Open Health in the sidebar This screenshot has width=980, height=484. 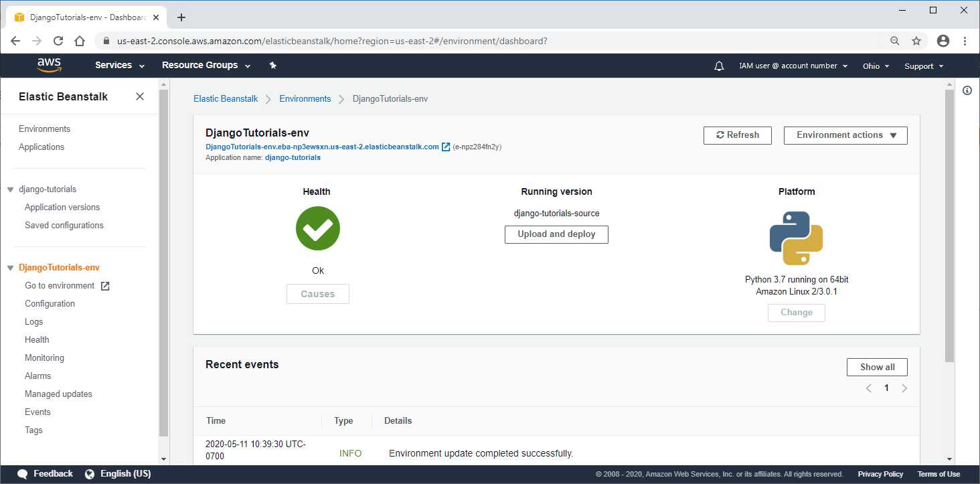(x=37, y=340)
